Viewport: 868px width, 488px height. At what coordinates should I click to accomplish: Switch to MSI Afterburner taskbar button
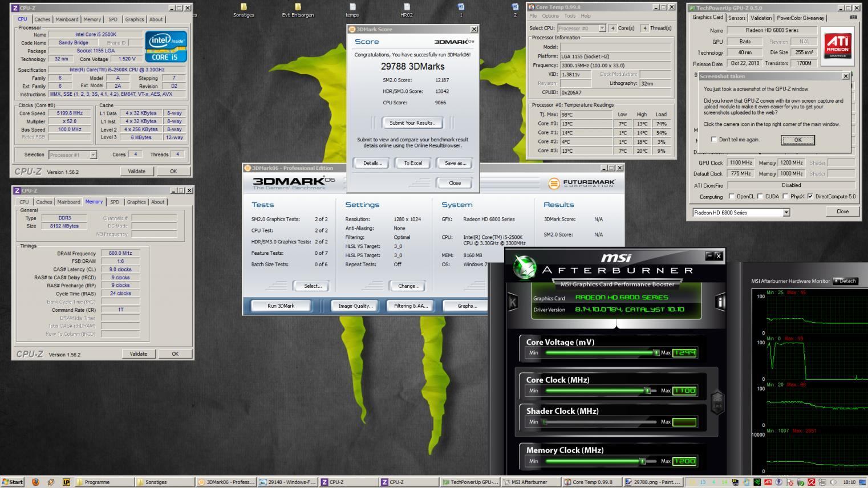coord(531,482)
